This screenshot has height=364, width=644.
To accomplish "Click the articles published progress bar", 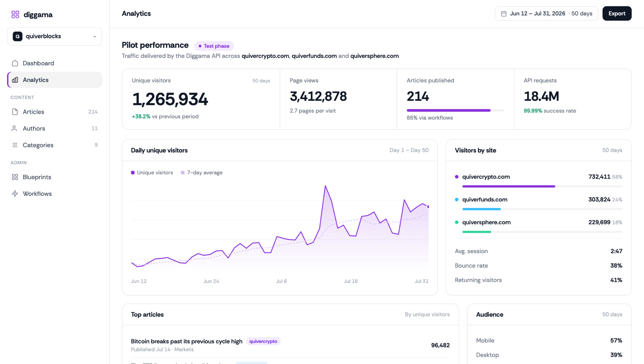I will tap(455, 110).
